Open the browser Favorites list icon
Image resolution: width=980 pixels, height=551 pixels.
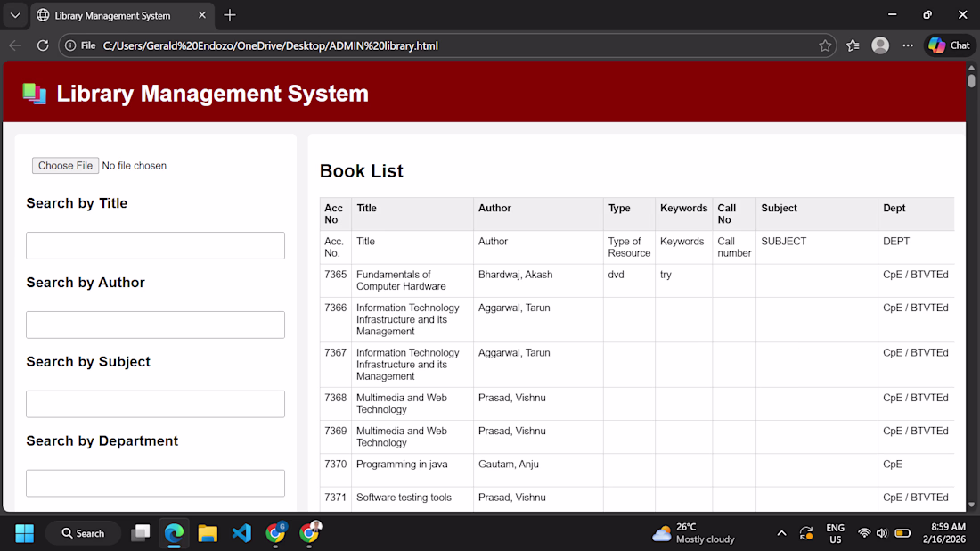coord(853,45)
